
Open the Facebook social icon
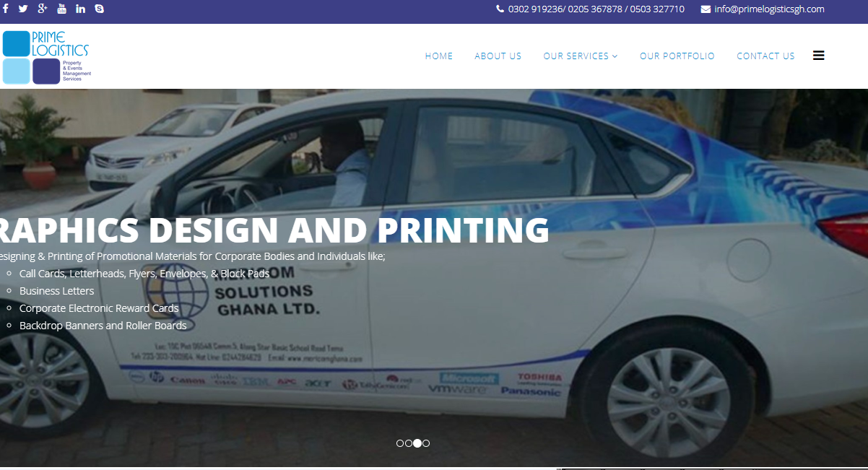coord(5,9)
